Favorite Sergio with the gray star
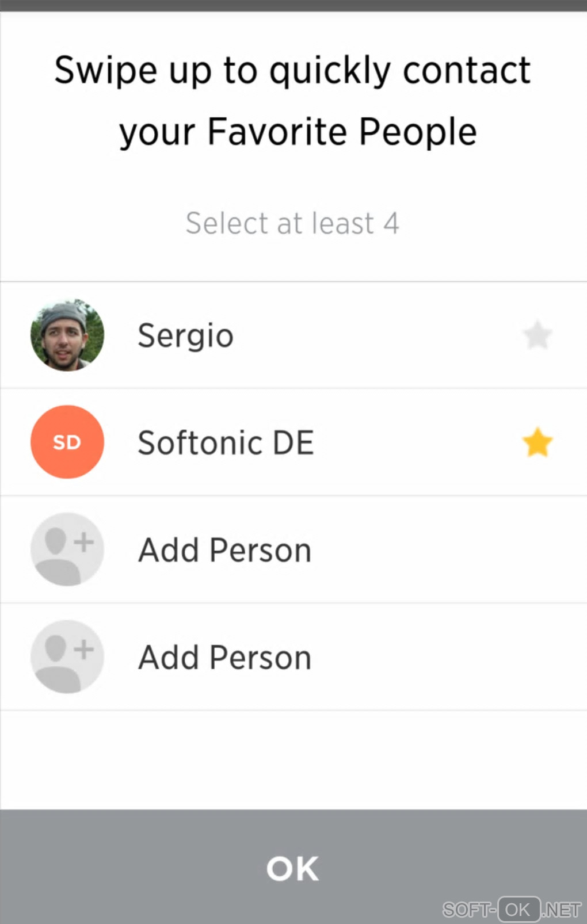 click(x=538, y=335)
